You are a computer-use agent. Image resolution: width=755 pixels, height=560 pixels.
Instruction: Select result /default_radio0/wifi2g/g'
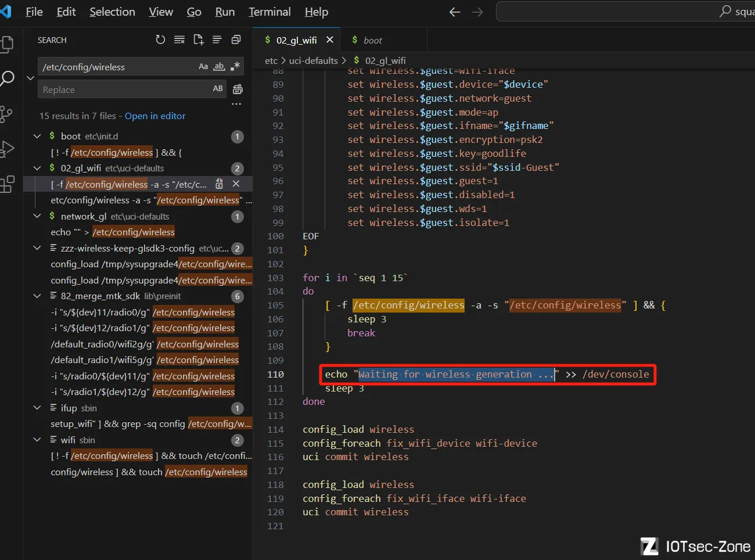138,344
